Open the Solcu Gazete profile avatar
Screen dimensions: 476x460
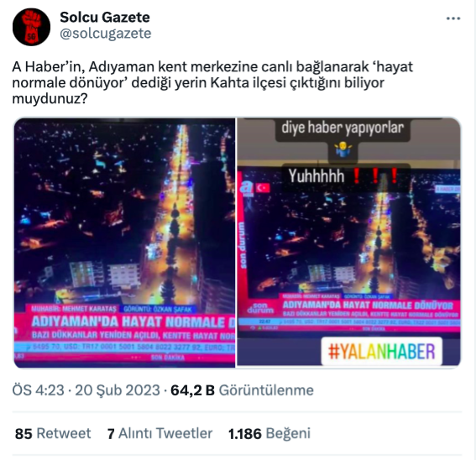(31, 27)
